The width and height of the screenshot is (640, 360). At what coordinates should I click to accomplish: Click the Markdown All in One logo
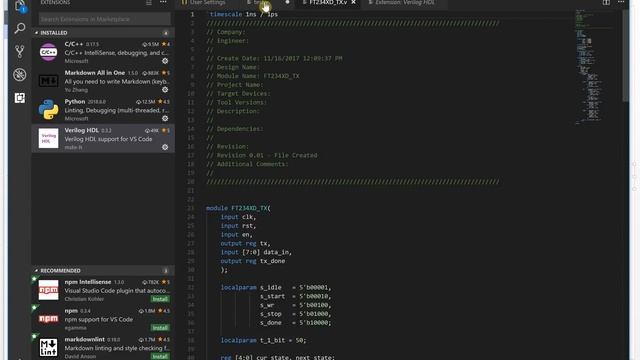(49, 81)
